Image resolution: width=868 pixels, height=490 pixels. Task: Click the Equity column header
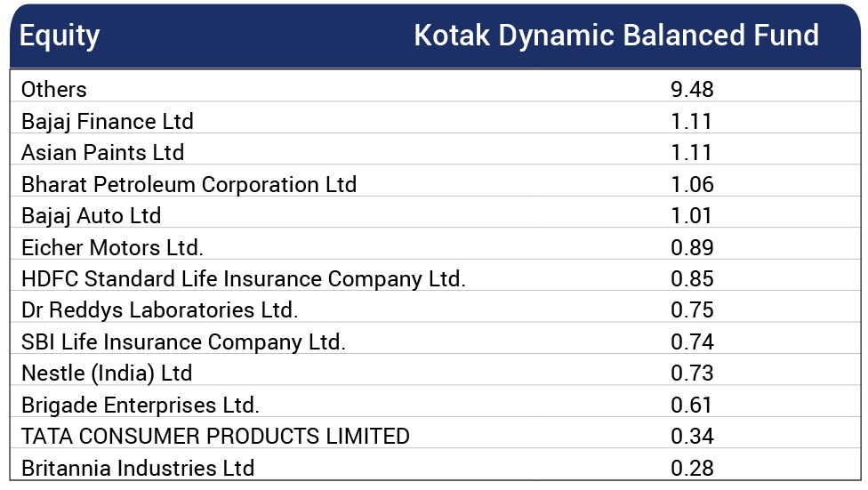click(60, 36)
